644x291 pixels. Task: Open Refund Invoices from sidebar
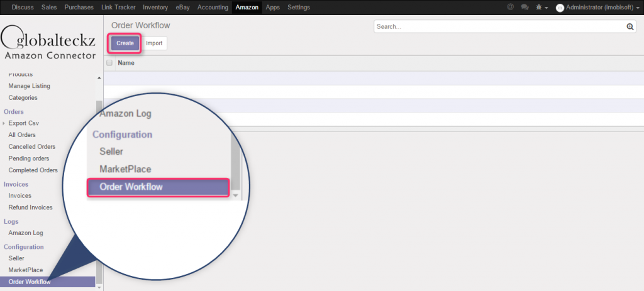click(x=30, y=207)
